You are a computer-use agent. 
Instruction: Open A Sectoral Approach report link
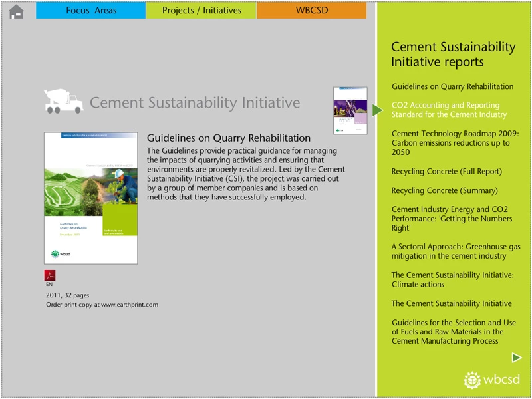(456, 251)
